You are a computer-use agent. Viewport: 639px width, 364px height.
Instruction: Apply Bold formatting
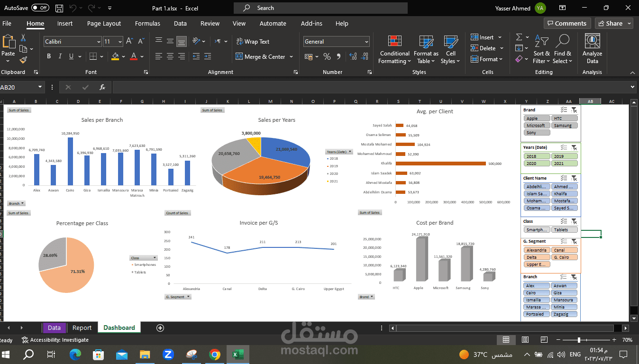coord(49,56)
